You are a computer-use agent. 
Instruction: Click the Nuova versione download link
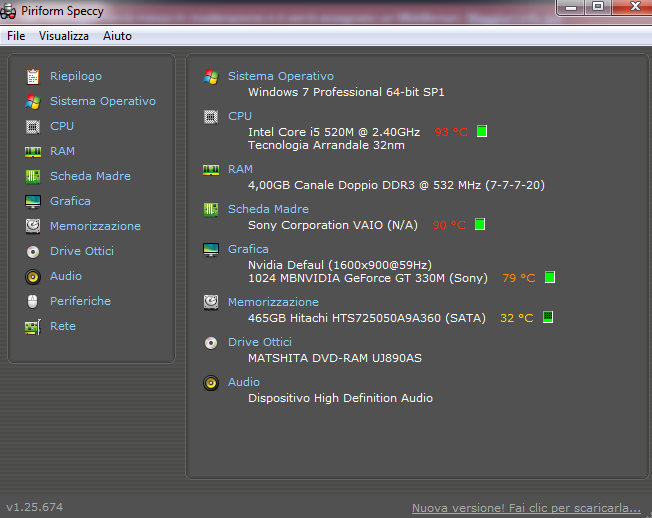pyautogui.click(x=526, y=508)
